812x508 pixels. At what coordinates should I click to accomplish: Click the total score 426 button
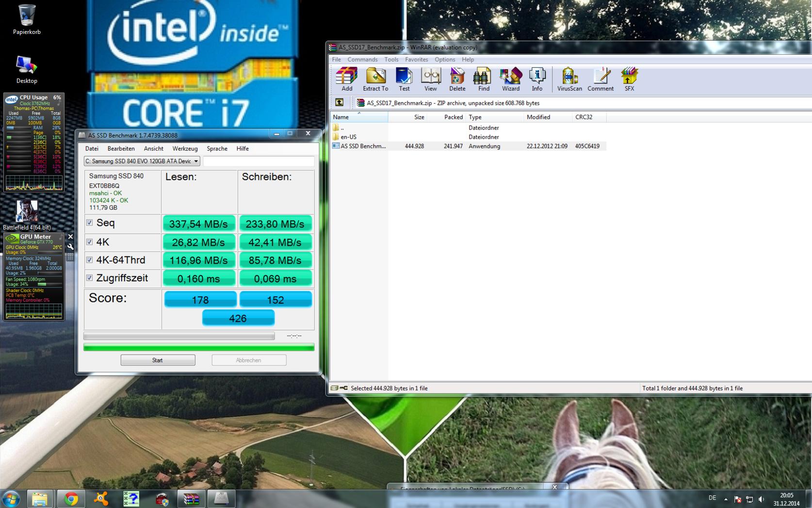[x=238, y=318]
